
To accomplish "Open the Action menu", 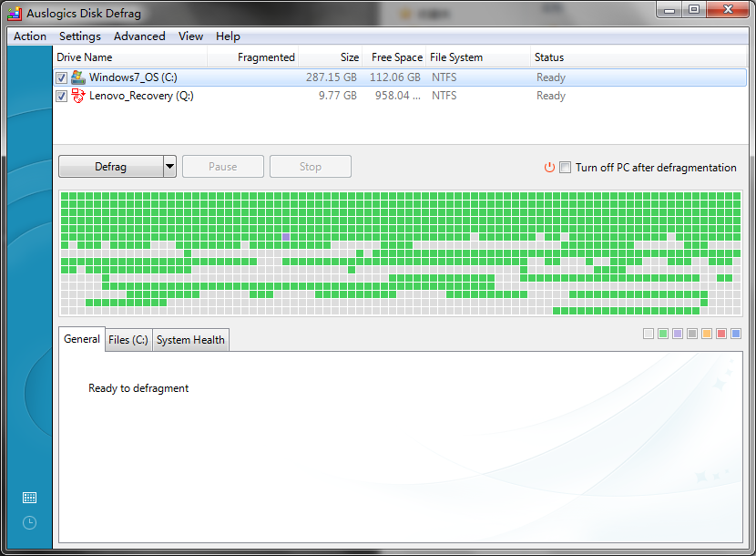I will pos(30,36).
